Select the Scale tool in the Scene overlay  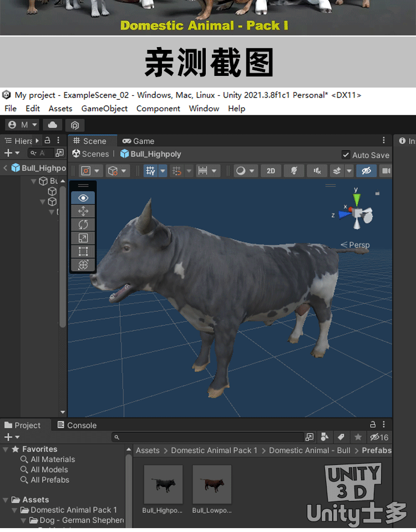(x=83, y=238)
